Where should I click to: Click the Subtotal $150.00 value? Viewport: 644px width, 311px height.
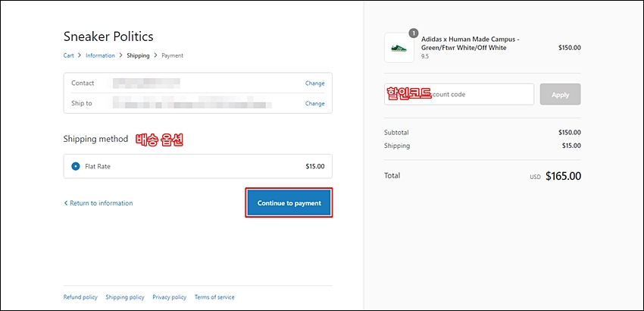570,133
